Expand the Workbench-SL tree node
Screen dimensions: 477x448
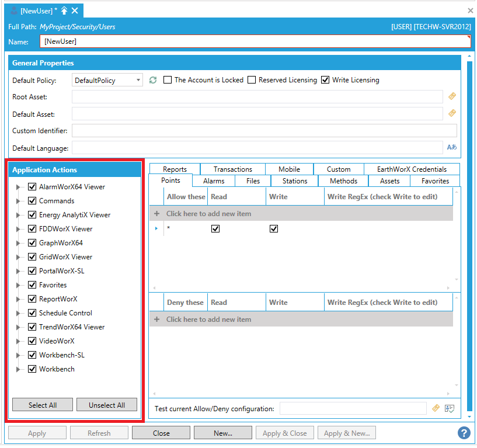click(19, 355)
